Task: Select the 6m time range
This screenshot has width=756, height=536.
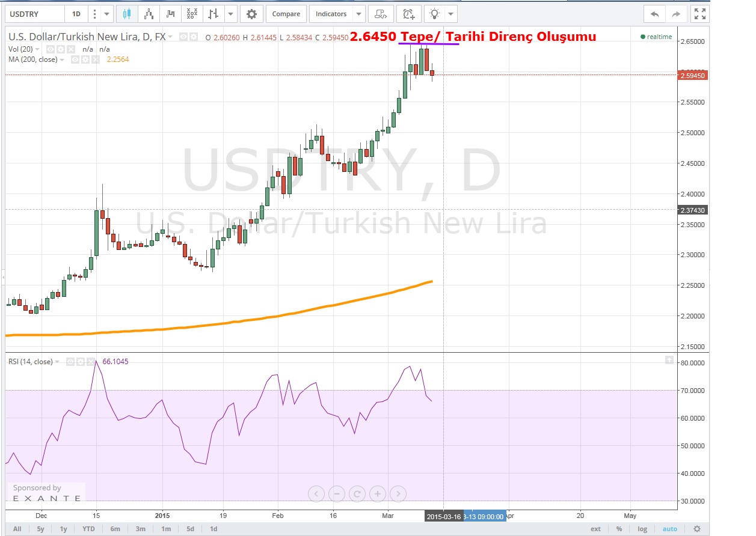Action: click(x=115, y=529)
